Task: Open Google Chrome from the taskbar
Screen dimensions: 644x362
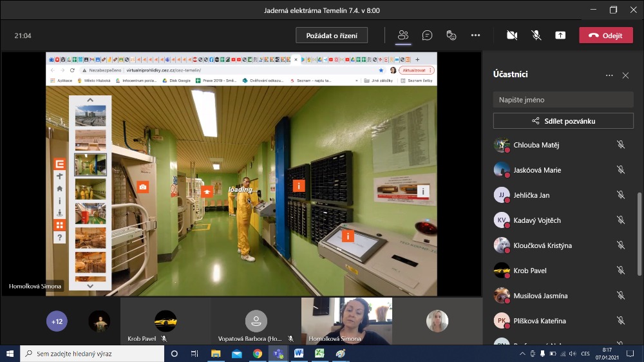Action: (257, 354)
